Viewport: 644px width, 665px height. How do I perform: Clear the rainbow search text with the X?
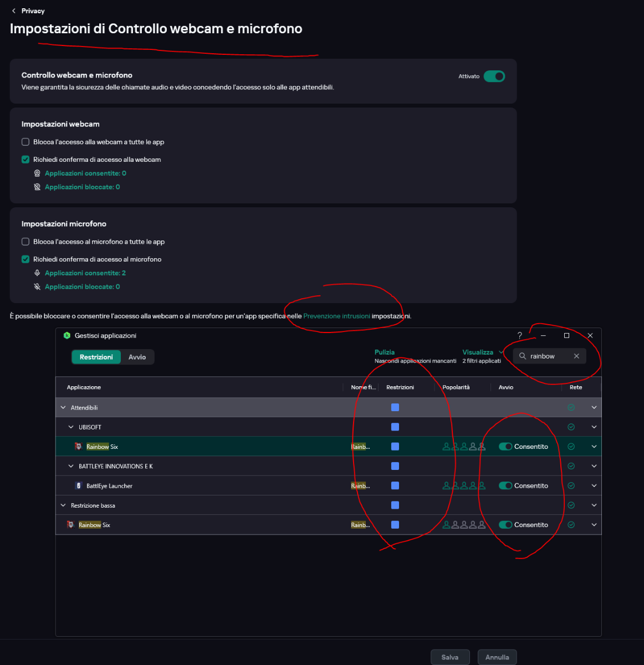pos(576,356)
